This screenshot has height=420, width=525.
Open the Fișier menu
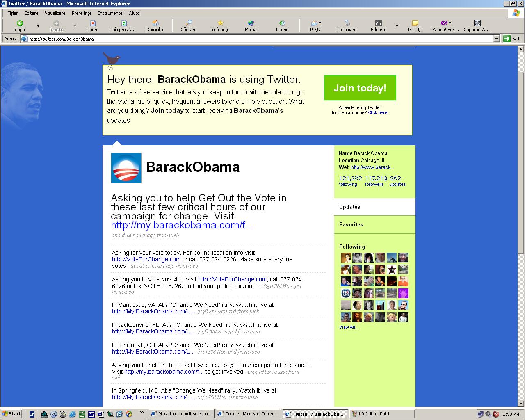coord(12,13)
